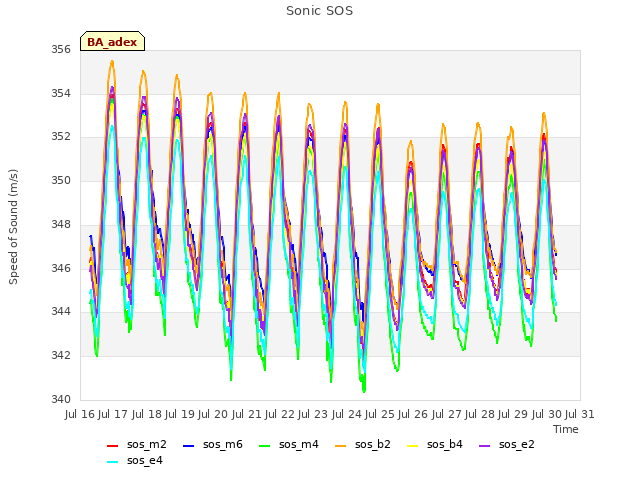Click the green sos_m4 legend color marker
The width and height of the screenshot is (640, 480).
[264, 446]
